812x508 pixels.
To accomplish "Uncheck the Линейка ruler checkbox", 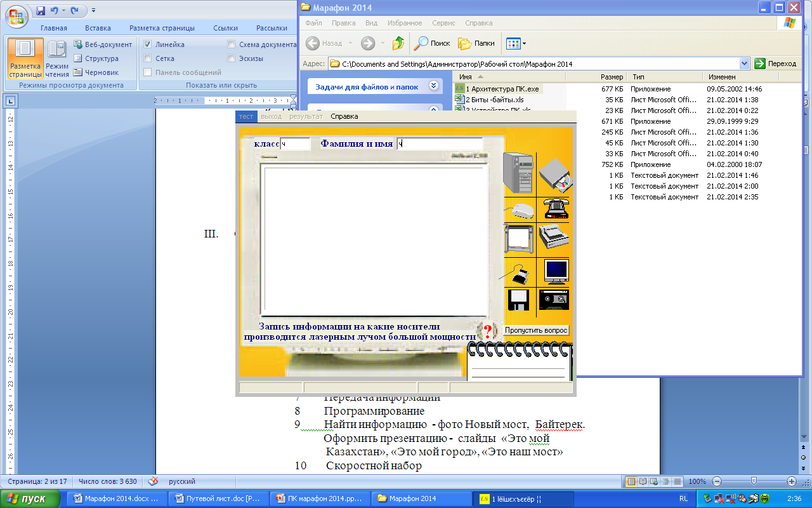I will (x=147, y=44).
